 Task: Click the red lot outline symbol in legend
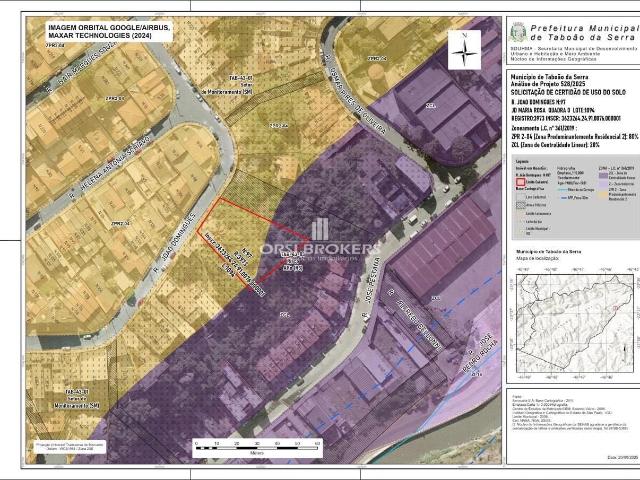pos(522,182)
